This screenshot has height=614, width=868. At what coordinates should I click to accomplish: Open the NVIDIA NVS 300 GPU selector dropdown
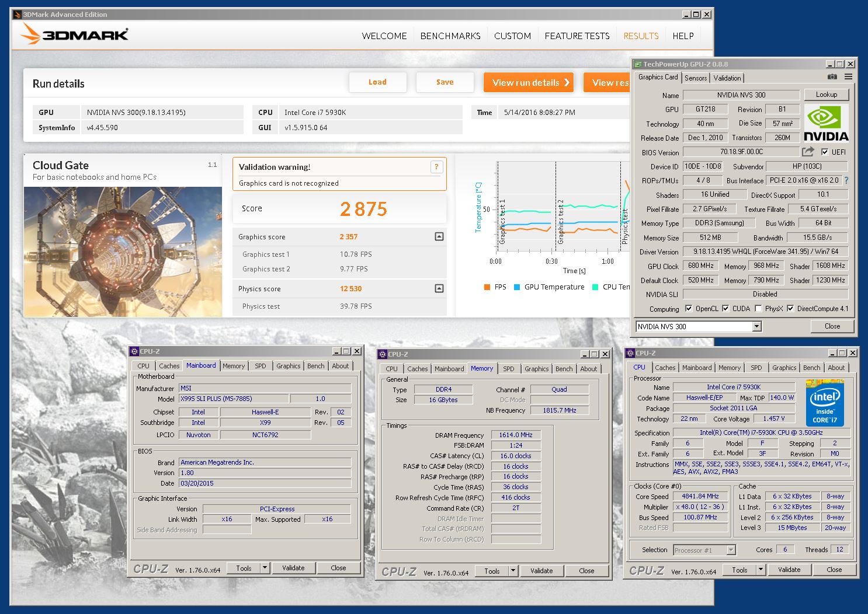[x=757, y=327]
